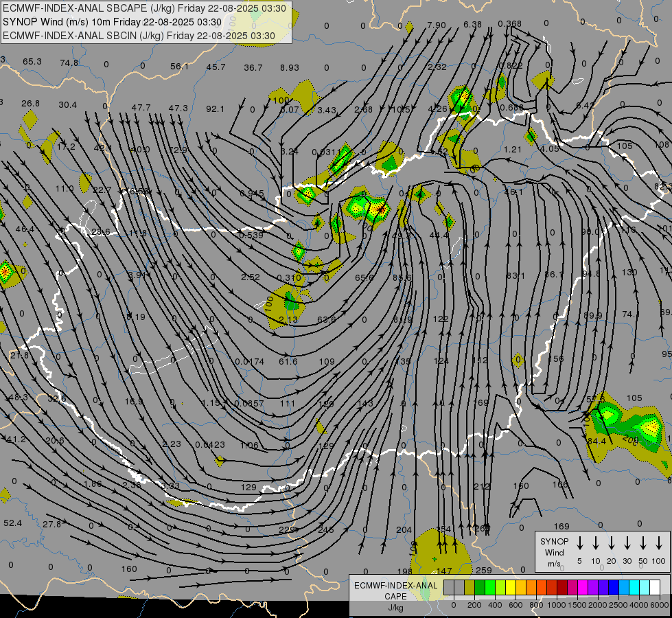
Task: Click the 2000 tick label in CAPE legend
Action: [x=598, y=605]
